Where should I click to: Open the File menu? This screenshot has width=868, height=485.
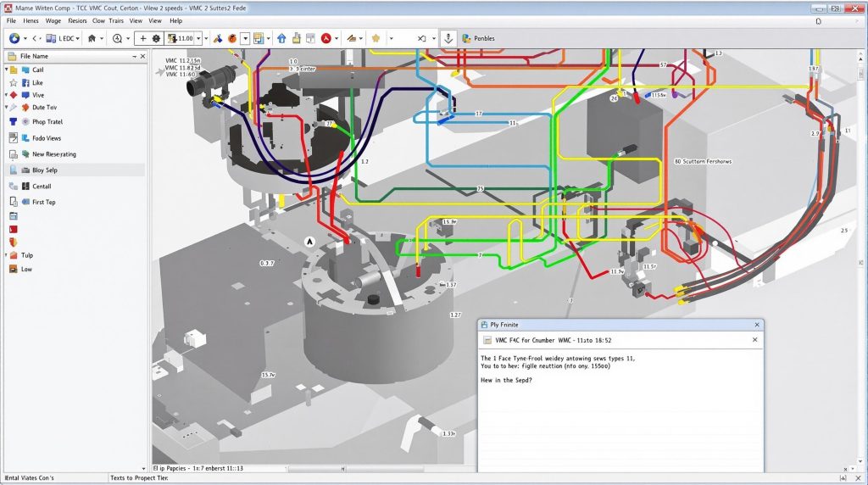click(11, 20)
